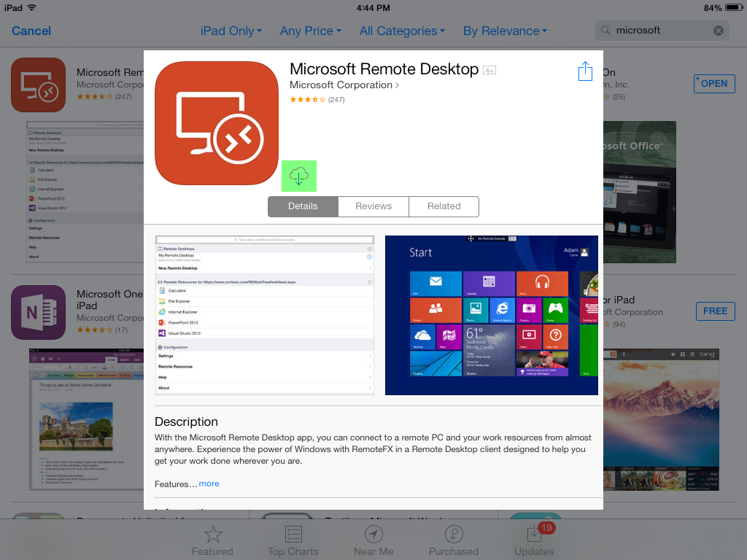Tap the OneNote app icon
This screenshot has width=747, height=560.
[x=39, y=312]
